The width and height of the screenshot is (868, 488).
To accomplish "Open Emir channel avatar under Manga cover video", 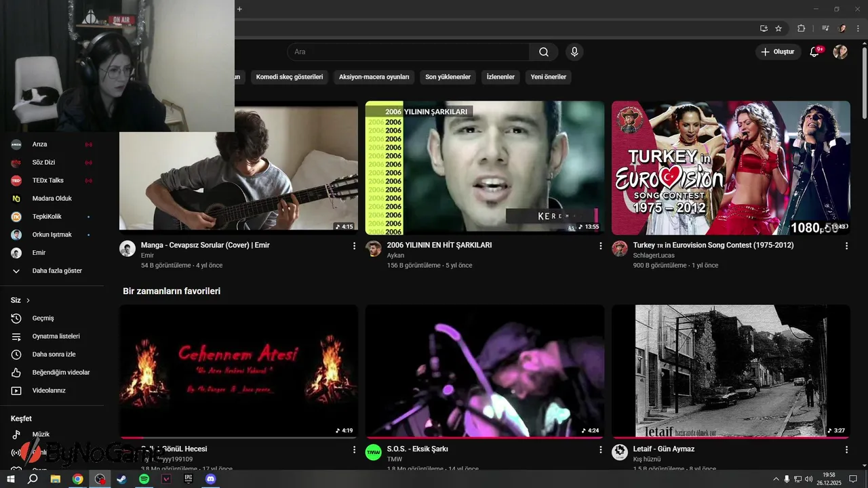I will pos(127,248).
